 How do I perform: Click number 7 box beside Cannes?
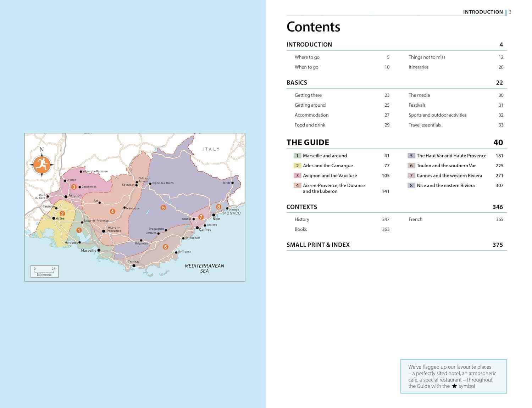[x=411, y=175]
